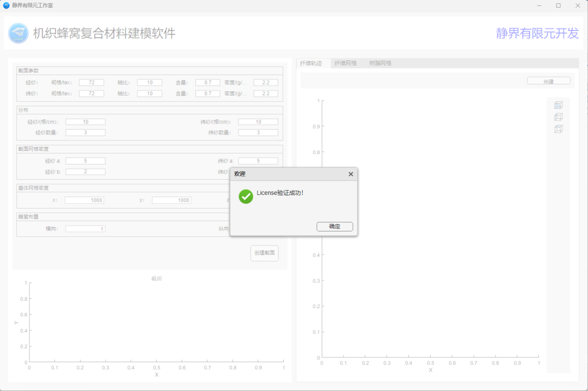Focus 纬纱 row's 含量 field
Screen dimensions: 588x391
pyautogui.click(x=208, y=94)
